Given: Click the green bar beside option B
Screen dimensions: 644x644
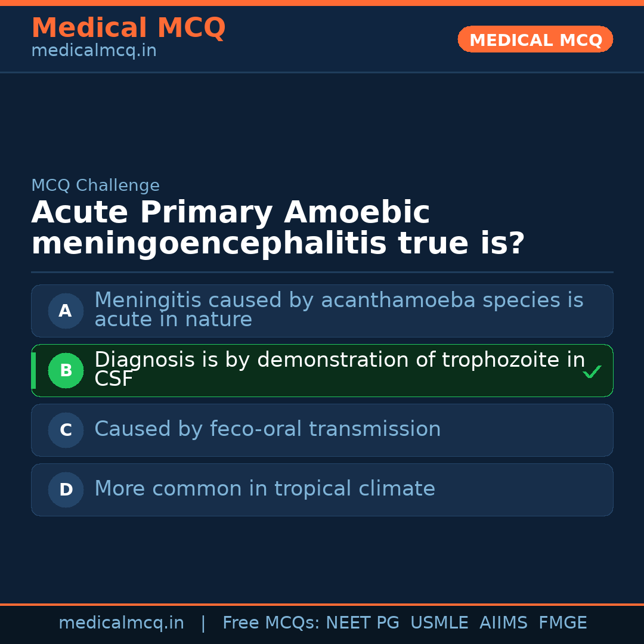Looking at the screenshot, I should pyautogui.click(x=33, y=370).
